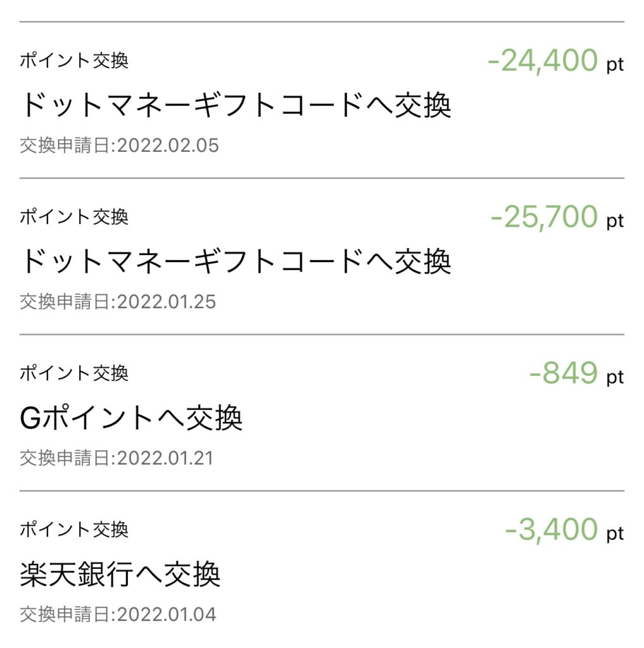Tap the 交換申請日:2022.01.21 date text

click(117, 458)
